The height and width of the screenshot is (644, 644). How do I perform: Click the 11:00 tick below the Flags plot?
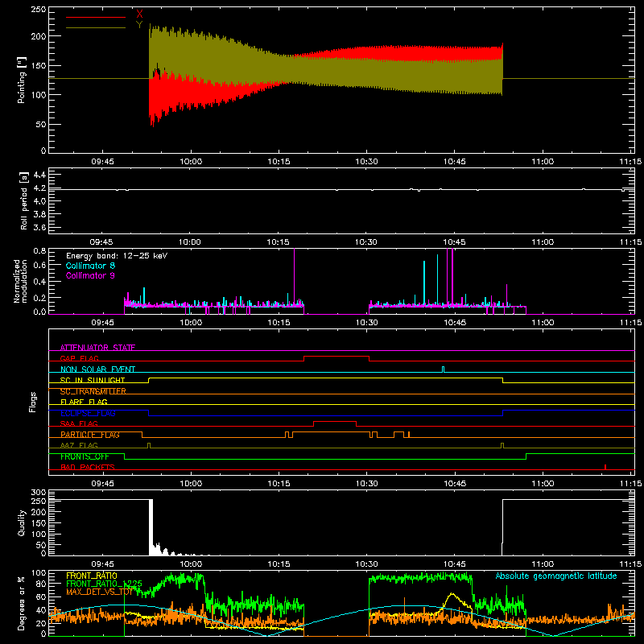pyautogui.click(x=543, y=484)
